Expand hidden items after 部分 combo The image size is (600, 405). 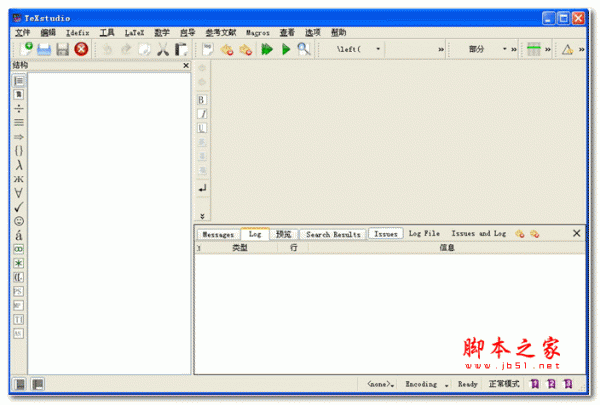[514, 49]
